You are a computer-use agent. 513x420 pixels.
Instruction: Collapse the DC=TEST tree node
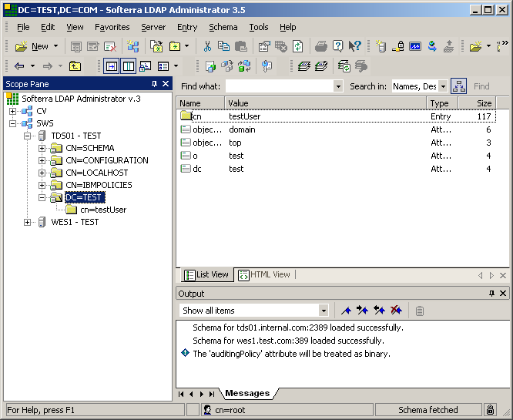[42, 197]
